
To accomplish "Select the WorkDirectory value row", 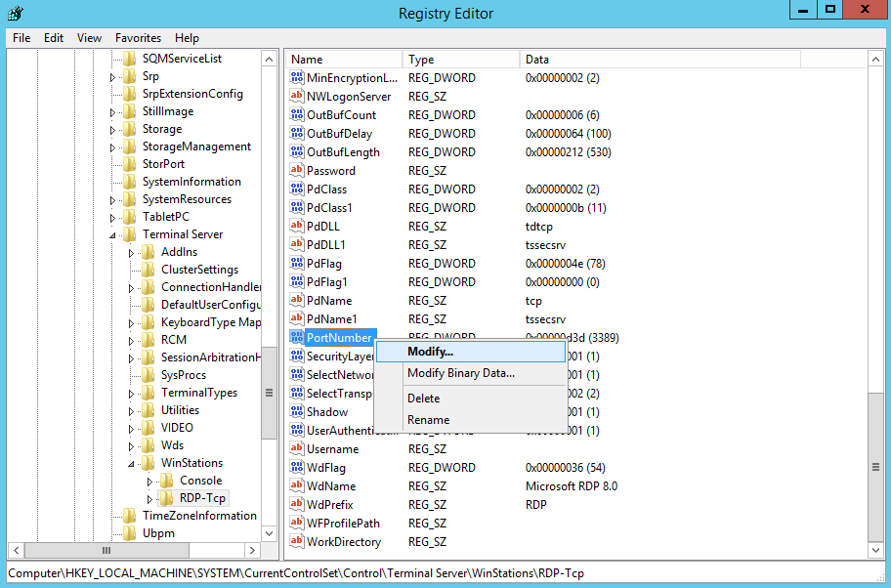I will tap(343, 542).
